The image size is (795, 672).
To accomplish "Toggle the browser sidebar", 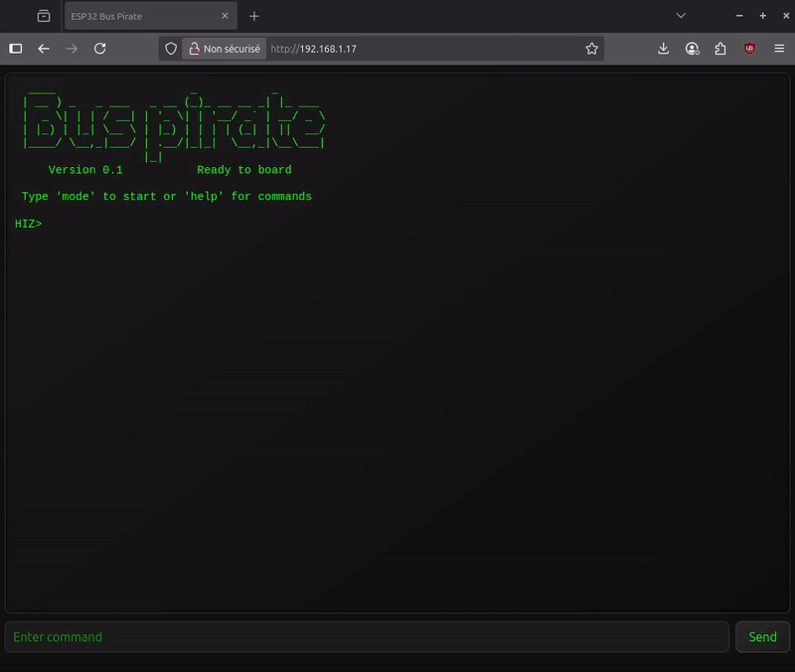I will coord(16,49).
